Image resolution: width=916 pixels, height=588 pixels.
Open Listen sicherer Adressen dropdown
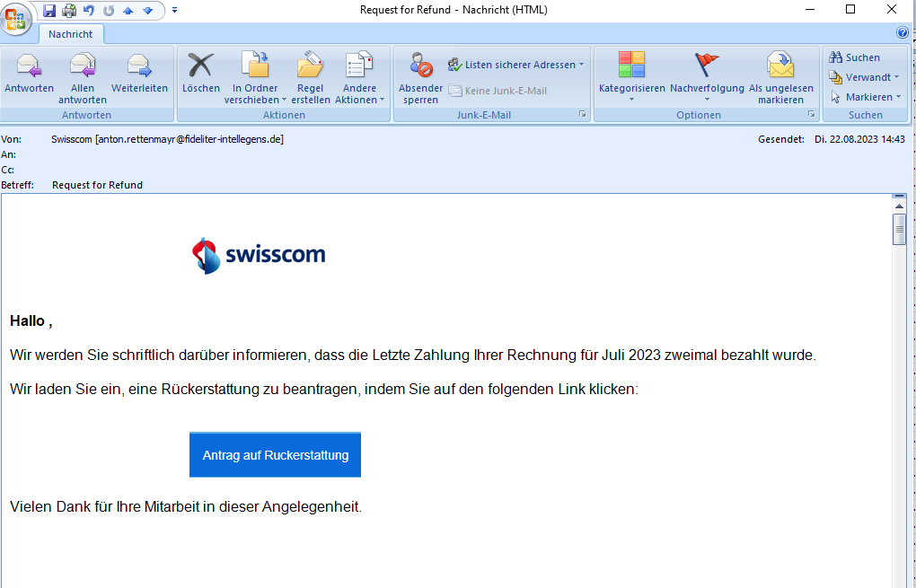pos(516,65)
